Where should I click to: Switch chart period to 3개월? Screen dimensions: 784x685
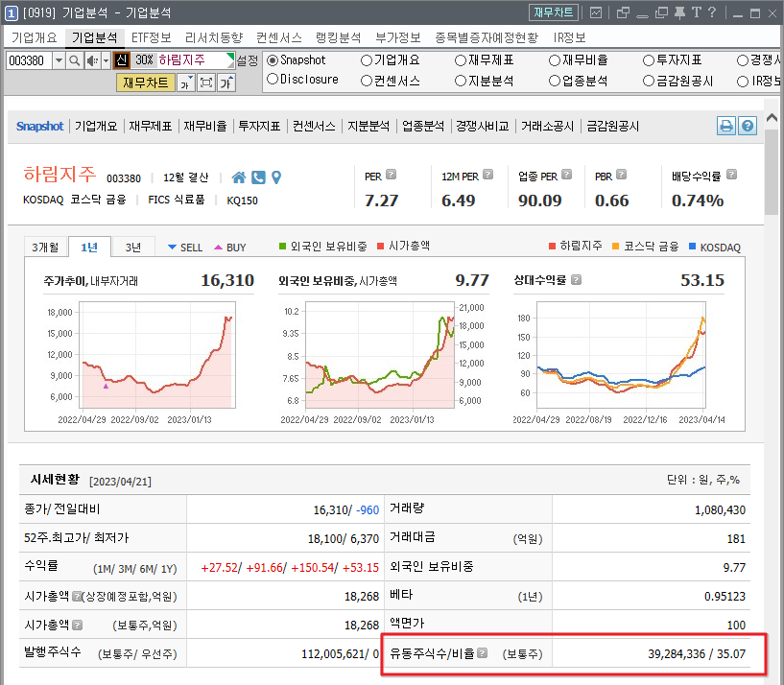[45, 247]
